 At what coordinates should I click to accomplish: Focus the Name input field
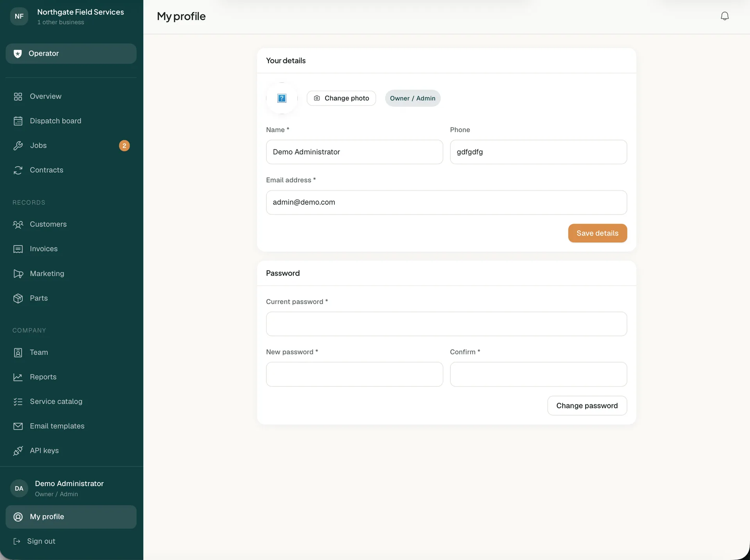click(354, 152)
